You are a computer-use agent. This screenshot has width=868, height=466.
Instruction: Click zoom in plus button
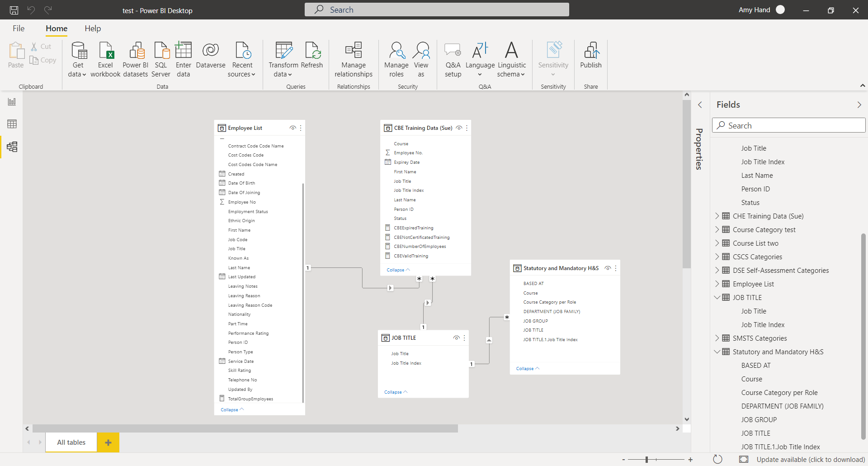coord(690,460)
